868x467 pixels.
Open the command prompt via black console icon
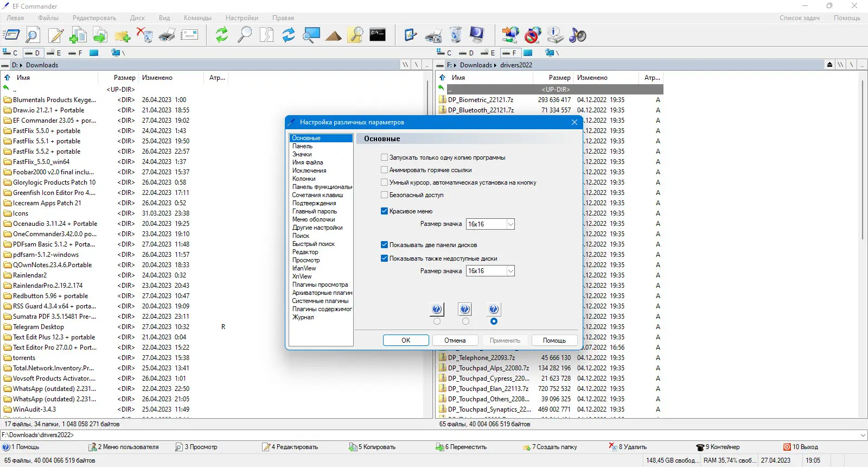click(378, 35)
